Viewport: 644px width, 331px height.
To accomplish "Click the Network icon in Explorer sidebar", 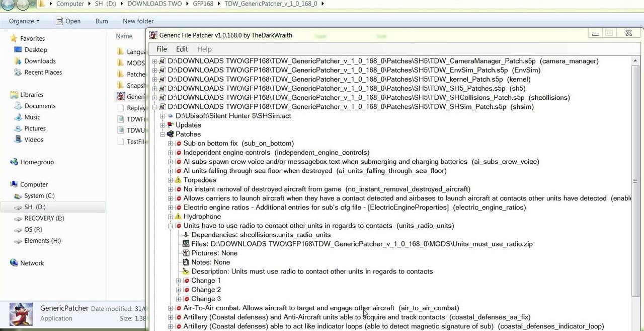I will 14,263.
